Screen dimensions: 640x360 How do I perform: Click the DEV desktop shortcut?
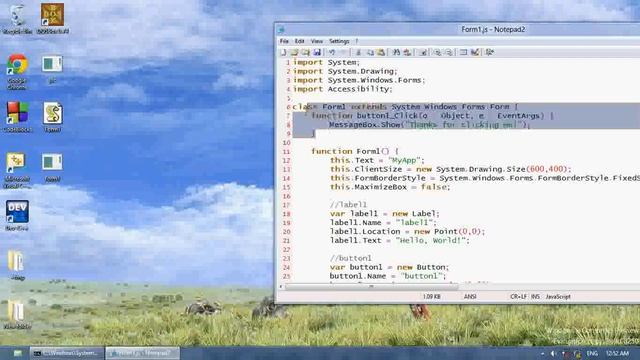(x=17, y=216)
